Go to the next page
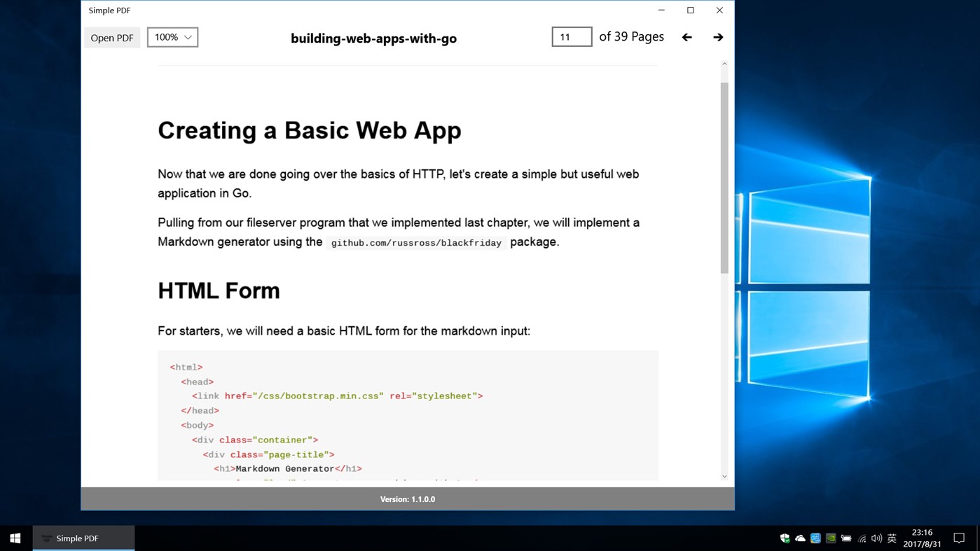The height and width of the screenshot is (551, 980). point(717,37)
